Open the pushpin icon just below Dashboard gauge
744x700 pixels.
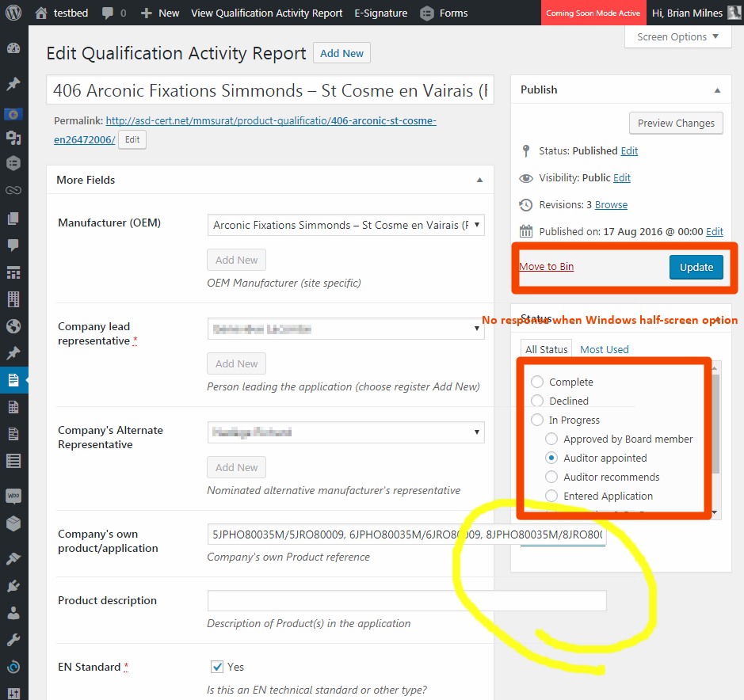[13, 84]
